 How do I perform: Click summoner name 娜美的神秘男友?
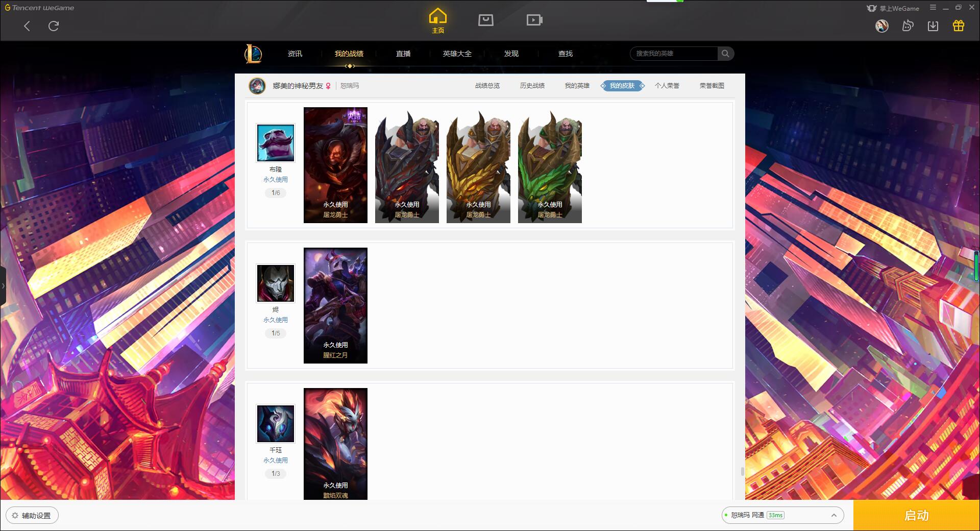tap(298, 86)
